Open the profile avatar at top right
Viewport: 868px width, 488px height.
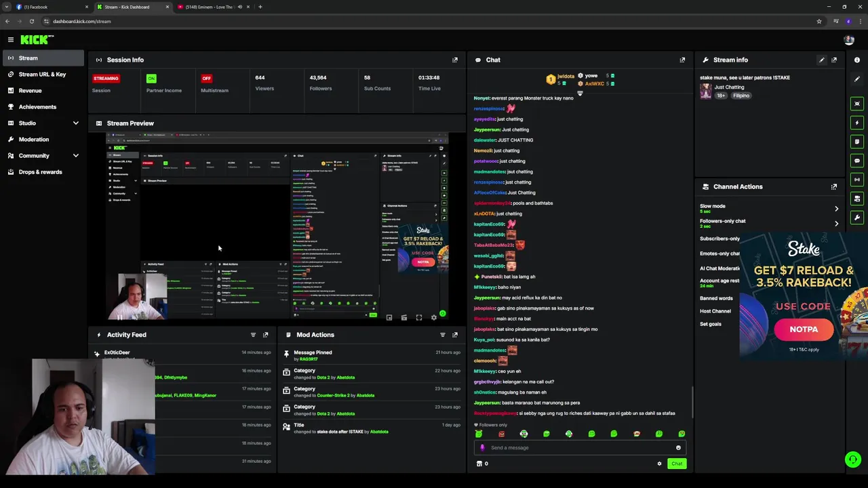click(x=849, y=40)
